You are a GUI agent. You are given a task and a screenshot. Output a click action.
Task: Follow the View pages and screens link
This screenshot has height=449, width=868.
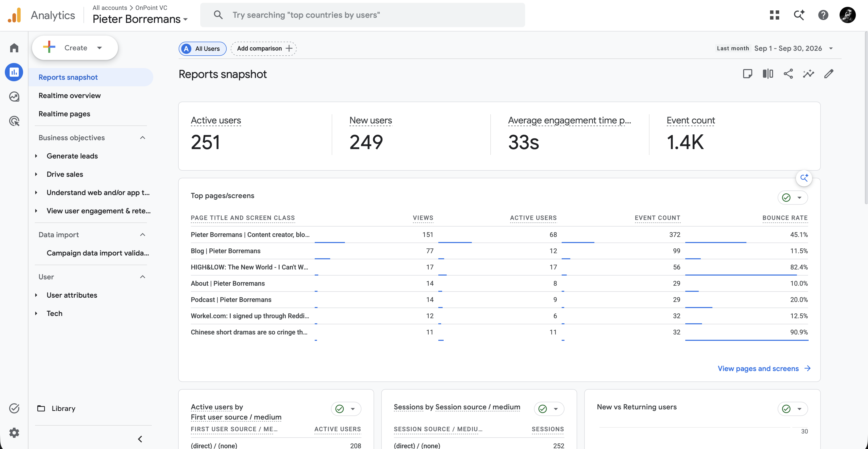coord(764,368)
